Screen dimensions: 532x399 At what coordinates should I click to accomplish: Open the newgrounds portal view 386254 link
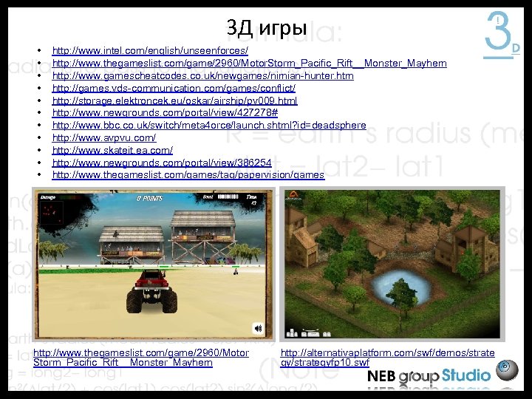(x=162, y=163)
